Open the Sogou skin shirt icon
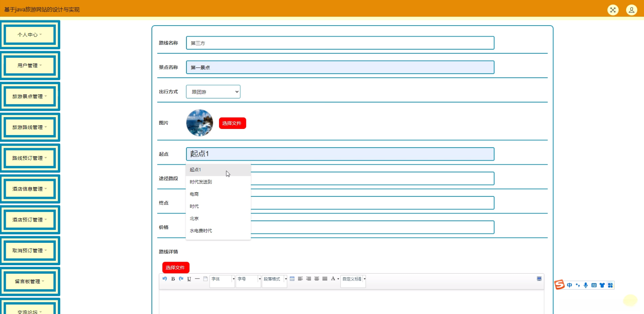The image size is (644, 314). 602,285
